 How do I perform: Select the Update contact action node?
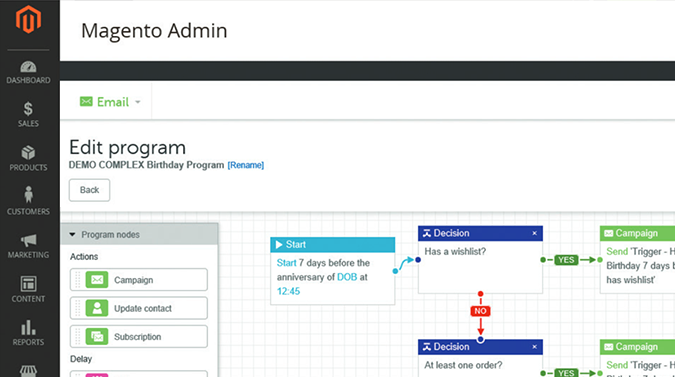point(139,308)
